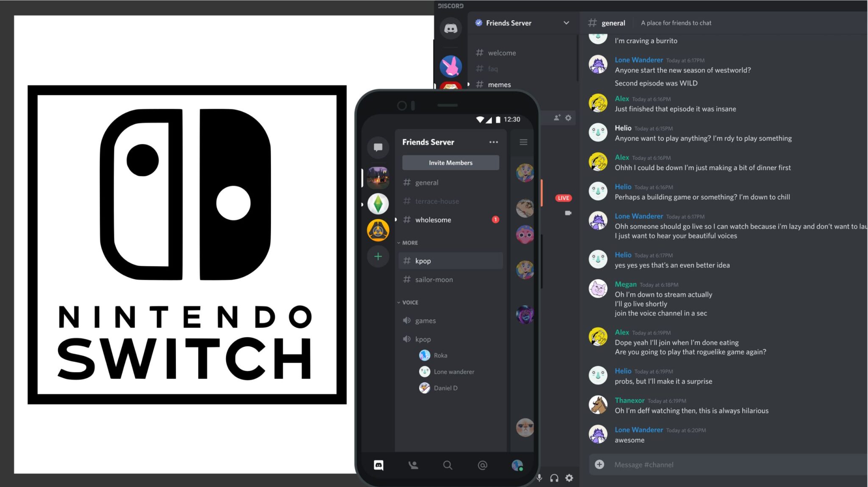Image resolution: width=868 pixels, height=487 pixels.
Task: Click the green plus to add a server
Action: (x=378, y=256)
